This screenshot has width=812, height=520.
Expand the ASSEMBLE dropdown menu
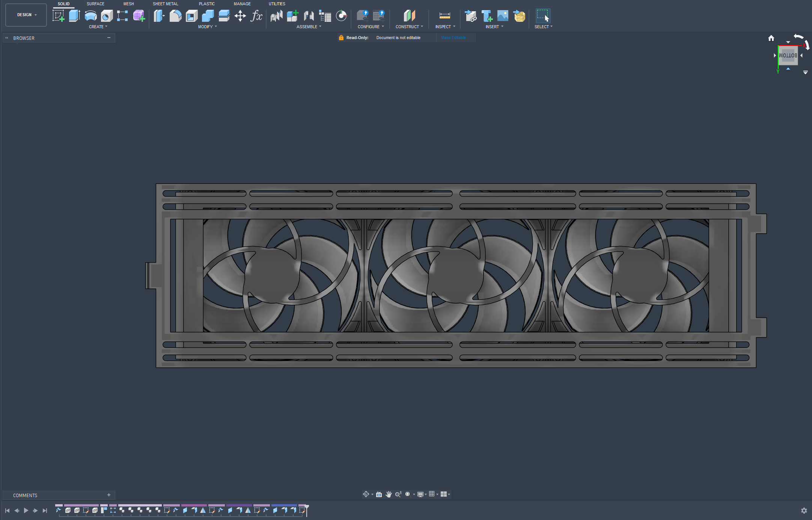(x=309, y=27)
